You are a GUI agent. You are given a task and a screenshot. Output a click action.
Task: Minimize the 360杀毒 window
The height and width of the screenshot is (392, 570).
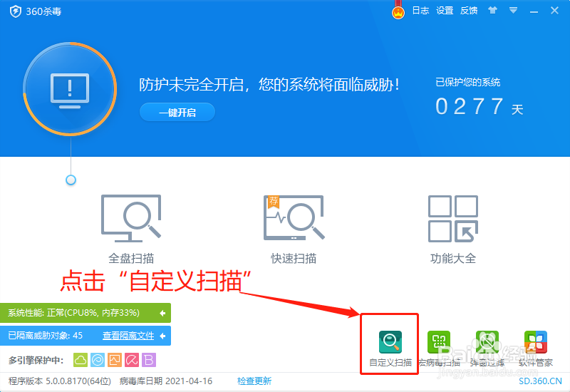coord(534,12)
